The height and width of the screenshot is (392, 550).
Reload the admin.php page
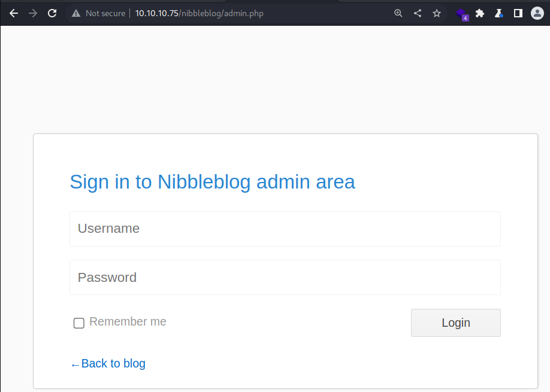tap(52, 13)
